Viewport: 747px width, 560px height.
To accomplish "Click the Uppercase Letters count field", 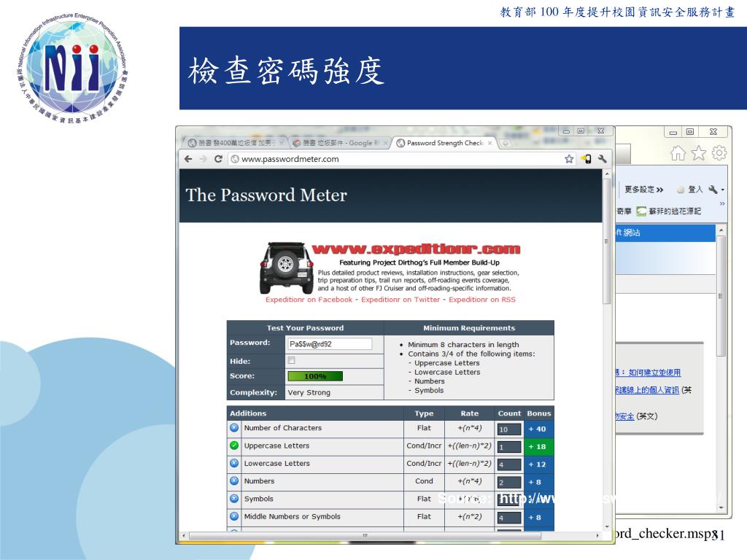I will pyautogui.click(x=509, y=447).
